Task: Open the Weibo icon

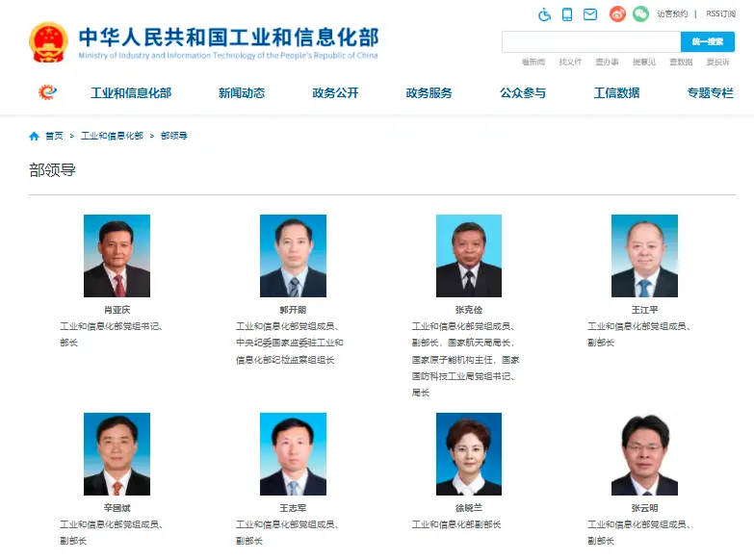Action: 617,13
